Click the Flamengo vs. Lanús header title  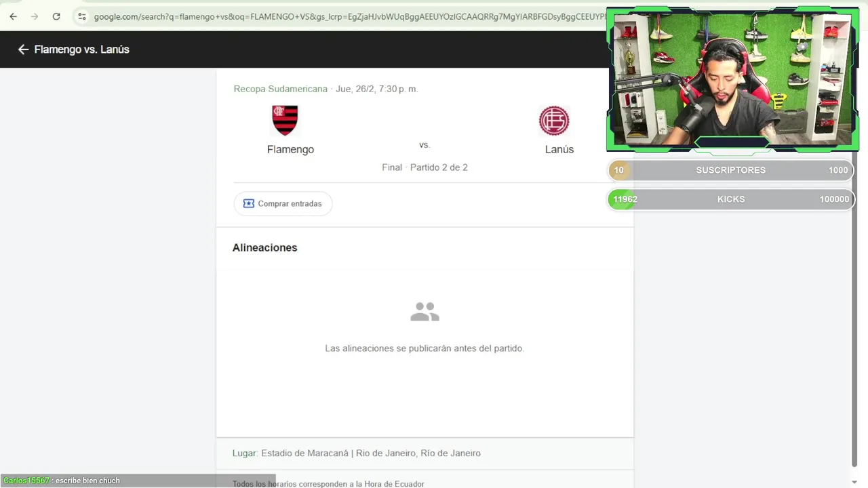(x=81, y=49)
